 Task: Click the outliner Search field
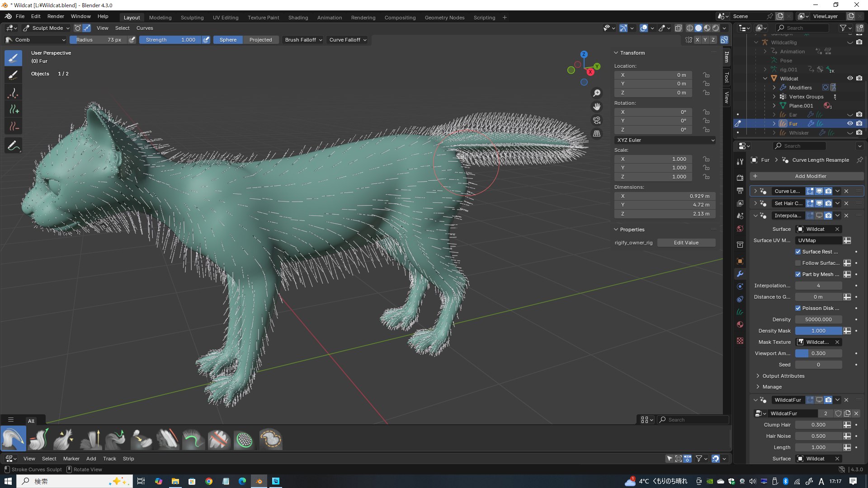coord(802,28)
